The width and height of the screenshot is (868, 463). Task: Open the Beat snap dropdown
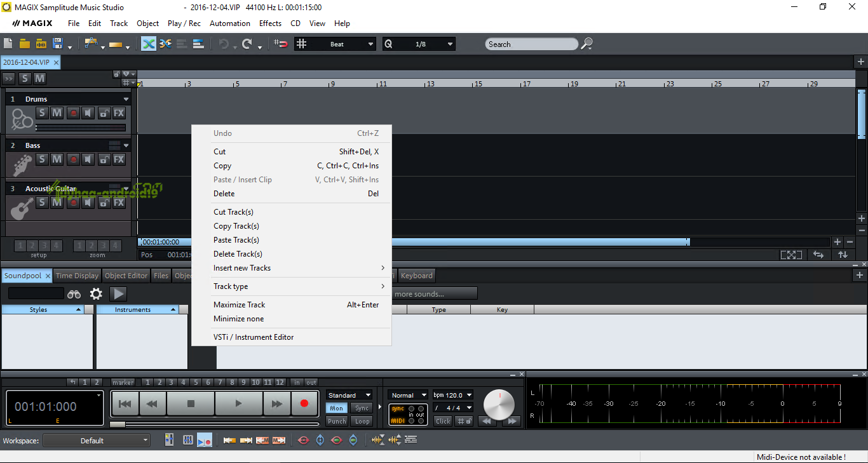click(x=371, y=44)
